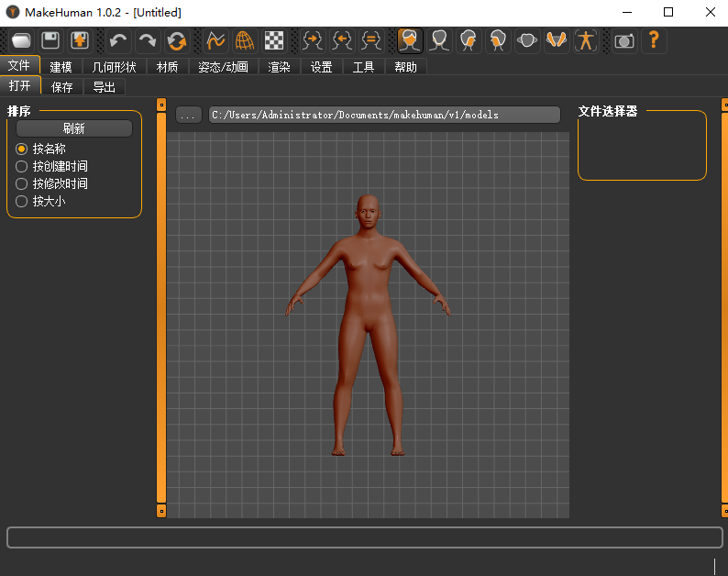Toggle right-to-left symmetry icon
Screen dimensions: 728x576
tap(313, 41)
